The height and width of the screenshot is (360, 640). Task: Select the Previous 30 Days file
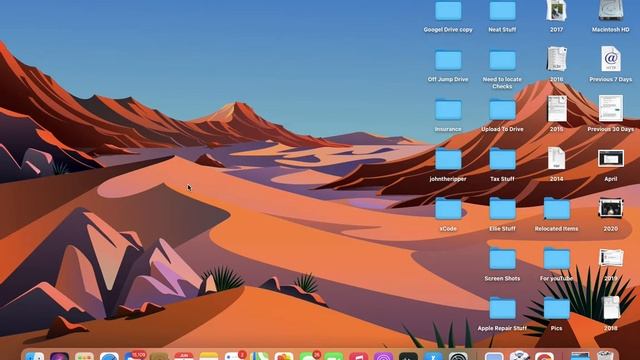coord(611,109)
